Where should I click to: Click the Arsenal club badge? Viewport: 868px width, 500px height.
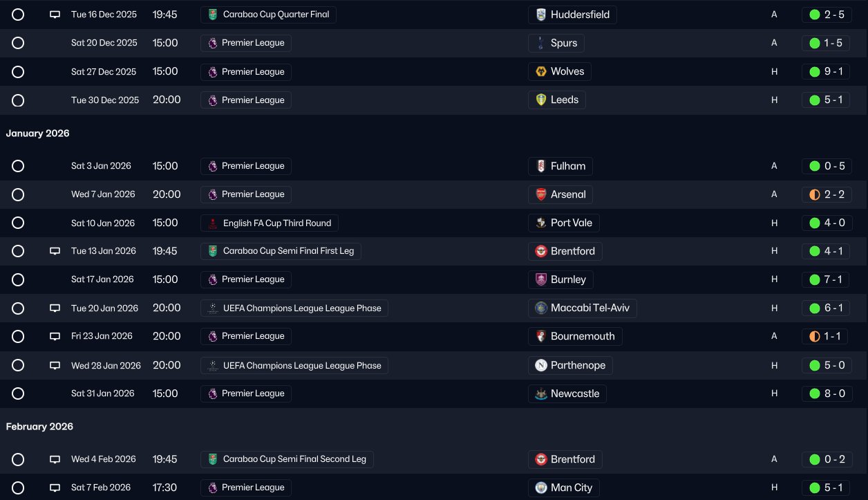click(542, 194)
